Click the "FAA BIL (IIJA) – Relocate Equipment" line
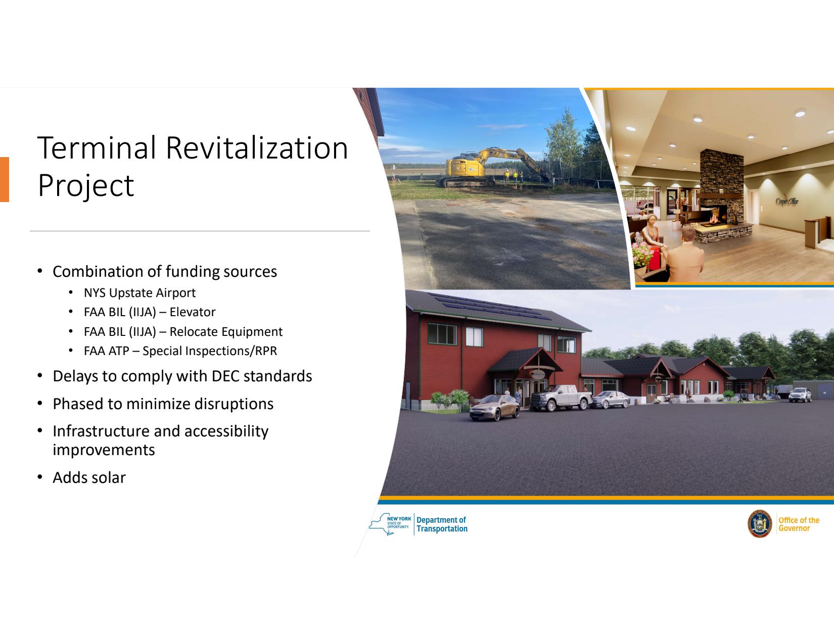 click(x=183, y=332)
